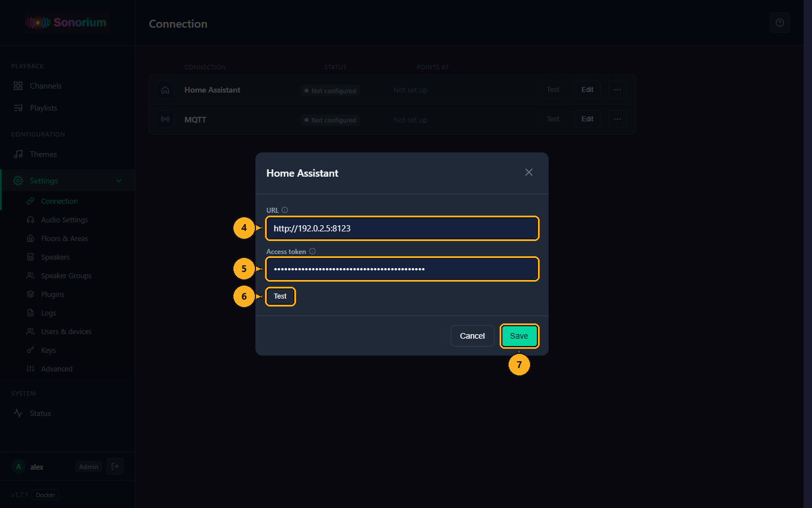
Task: Click the Playlists icon in sidebar
Action: tap(18, 108)
